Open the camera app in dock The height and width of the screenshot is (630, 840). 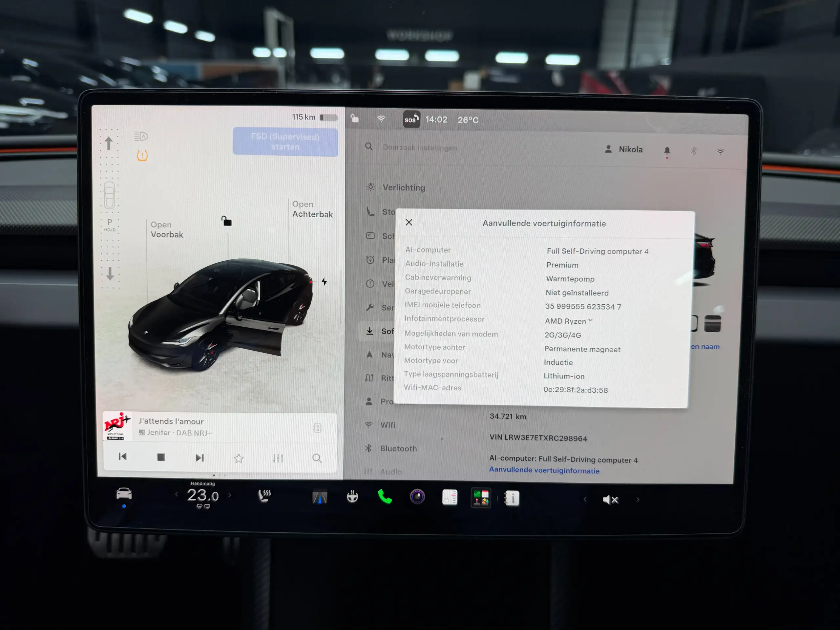coord(417,497)
